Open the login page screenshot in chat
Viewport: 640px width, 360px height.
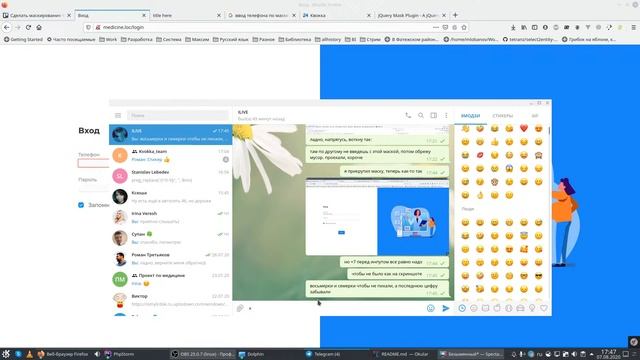tap(377, 217)
